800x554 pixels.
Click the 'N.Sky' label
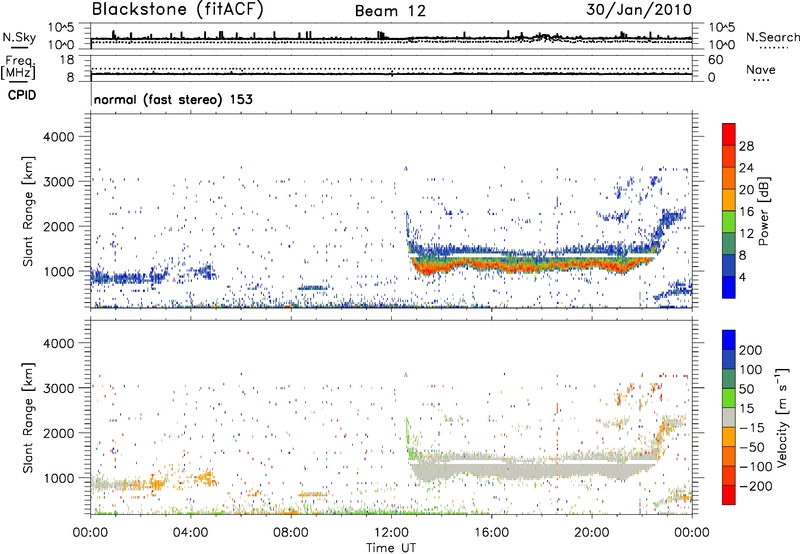(19, 37)
